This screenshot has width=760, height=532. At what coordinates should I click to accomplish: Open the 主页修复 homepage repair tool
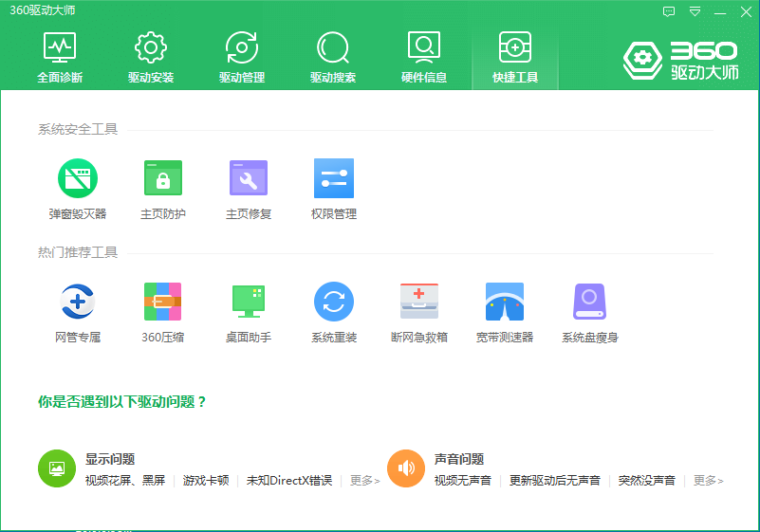pos(249,178)
